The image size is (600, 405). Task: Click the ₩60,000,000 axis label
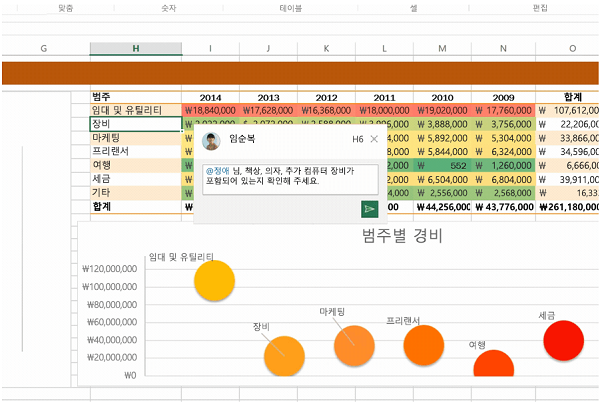[x=112, y=322]
